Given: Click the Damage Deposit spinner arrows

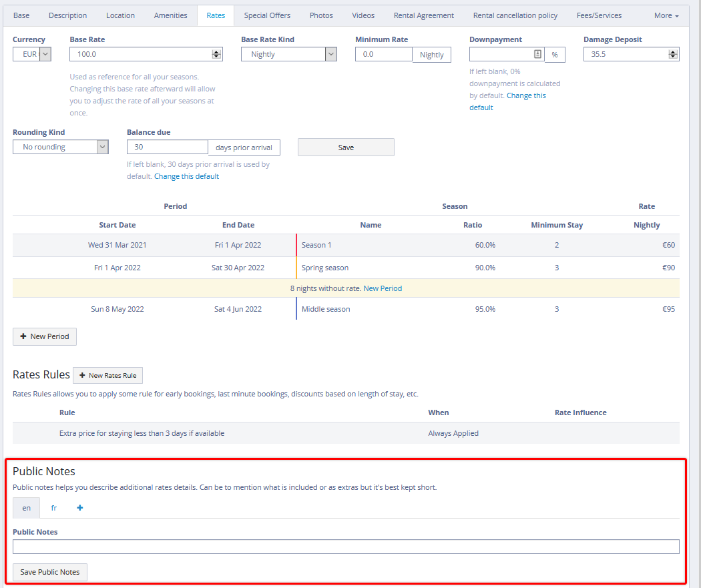Looking at the screenshot, I should pyautogui.click(x=673, y=54).
